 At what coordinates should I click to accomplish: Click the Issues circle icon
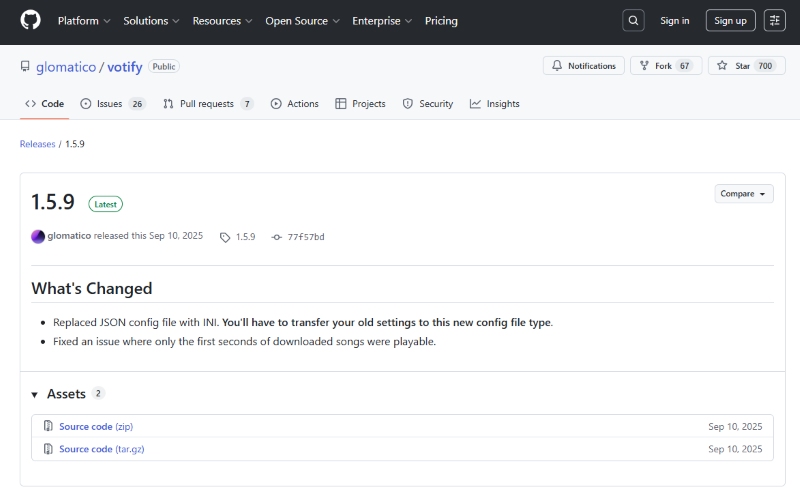click(x=86, y=104)
